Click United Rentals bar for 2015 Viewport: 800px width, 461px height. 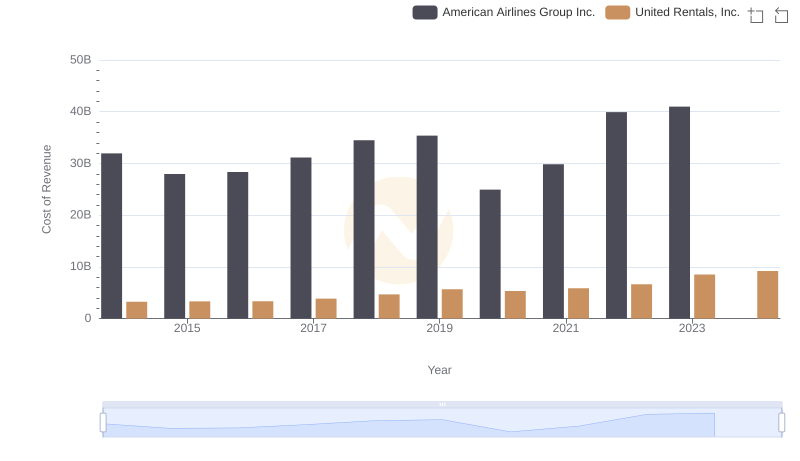[199, 310]
